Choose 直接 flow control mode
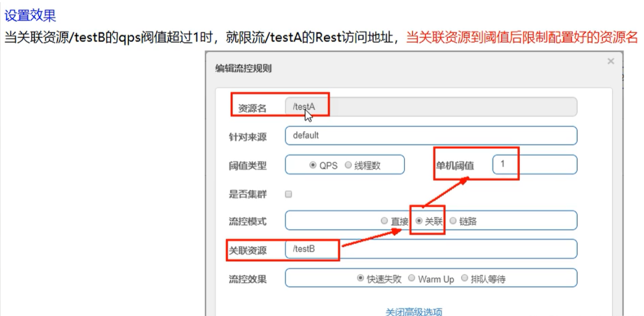 click(x=384, y=221)
